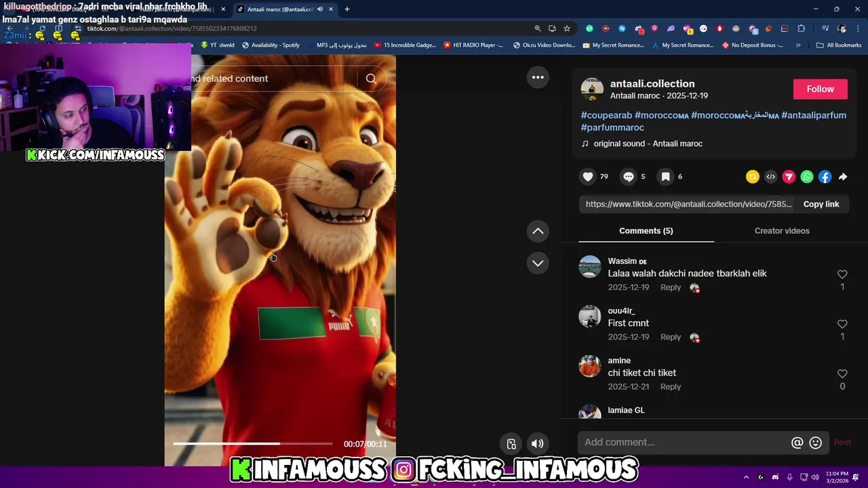The width and height of the screenshot is (868, 488).
Task: Click the find related content search field
Action: point(271,79)
